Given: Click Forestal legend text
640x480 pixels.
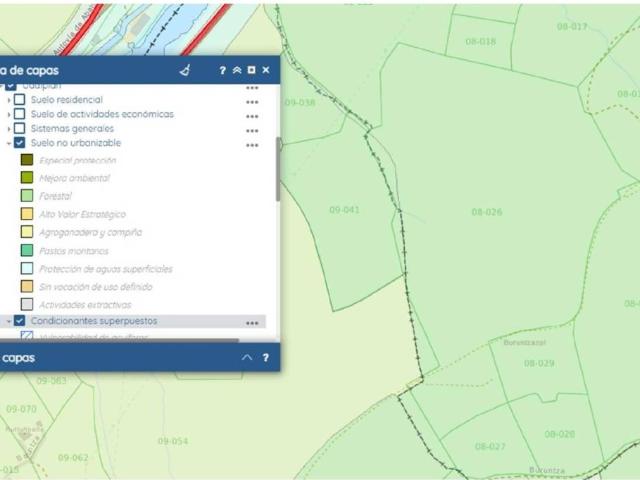Looking at the screenshot, I should click(55, 196).
